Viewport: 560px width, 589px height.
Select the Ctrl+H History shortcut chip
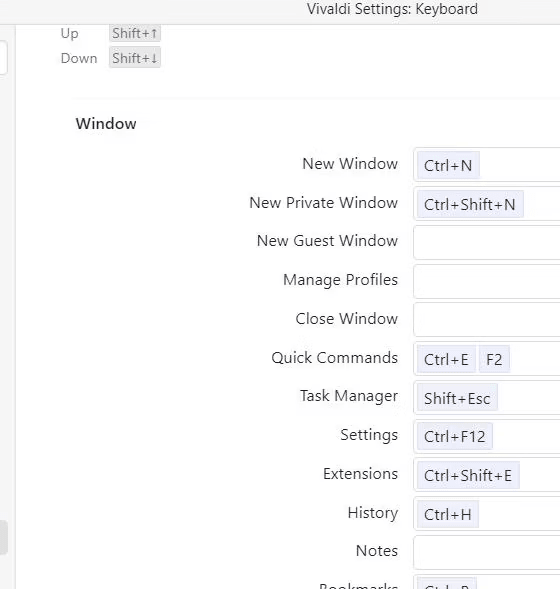pyautogui.click(x=448, y=514)
